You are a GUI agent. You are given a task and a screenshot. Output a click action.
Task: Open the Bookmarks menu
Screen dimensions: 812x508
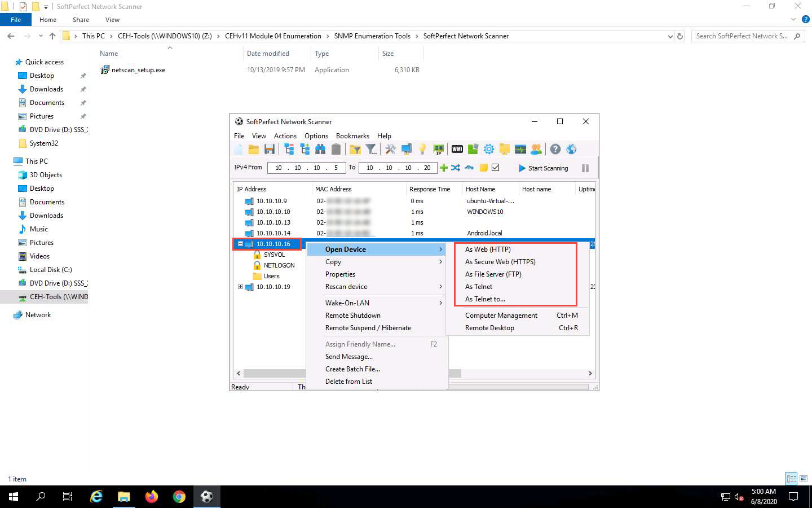(352, 136)
